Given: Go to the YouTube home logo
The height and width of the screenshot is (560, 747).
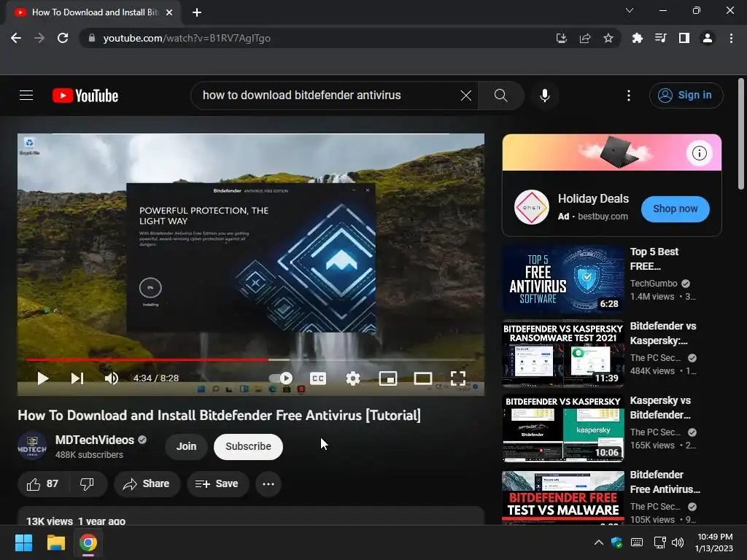Looking at the screenshot, I should click(x=85, y=96).
